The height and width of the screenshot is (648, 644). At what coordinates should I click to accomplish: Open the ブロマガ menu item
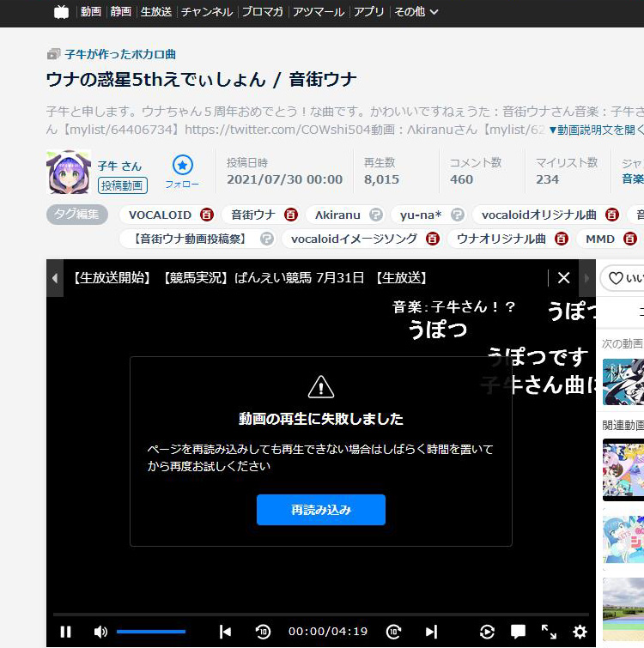click(x=263, y=11)
